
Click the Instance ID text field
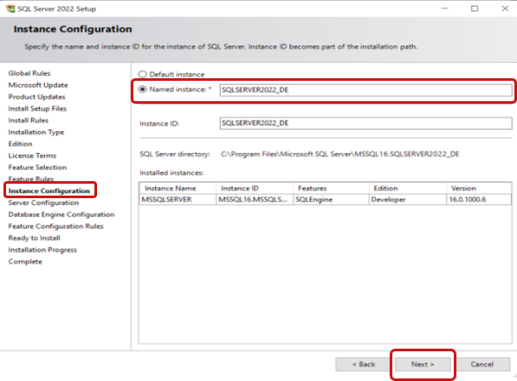pos(366,123)
